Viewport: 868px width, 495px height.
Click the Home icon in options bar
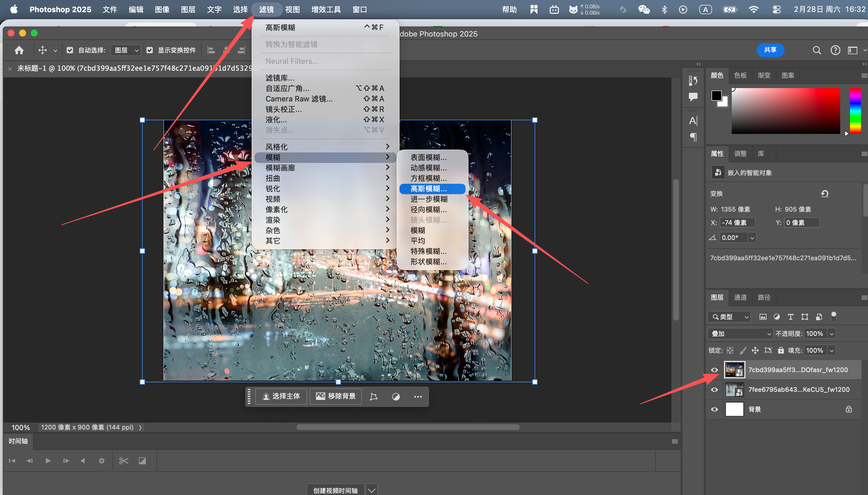19,50
